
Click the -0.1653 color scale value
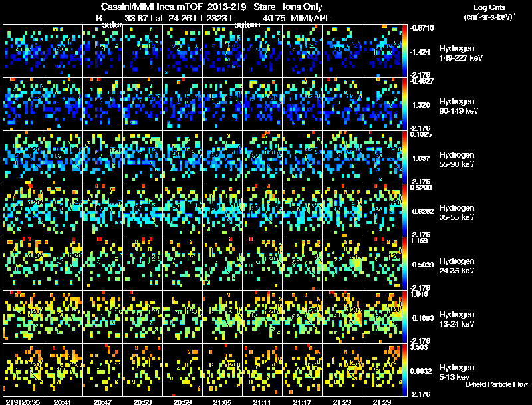[422, 318]
